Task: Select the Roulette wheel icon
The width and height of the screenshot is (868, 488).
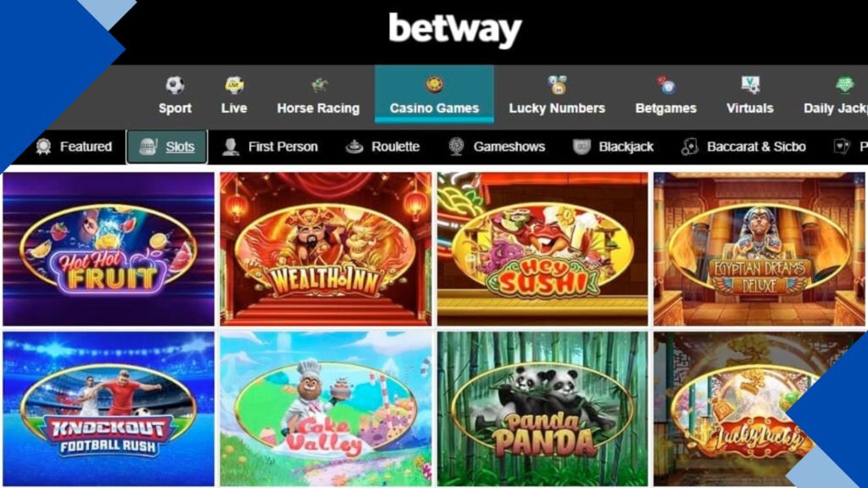Action: point(354,147)
